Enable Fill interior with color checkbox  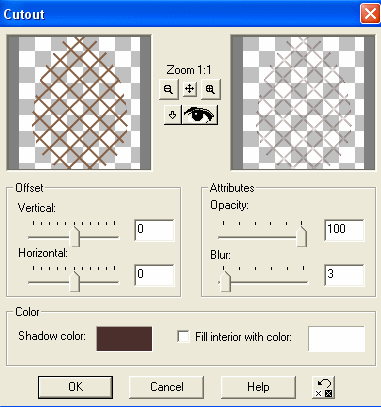[x=184, y=336]
